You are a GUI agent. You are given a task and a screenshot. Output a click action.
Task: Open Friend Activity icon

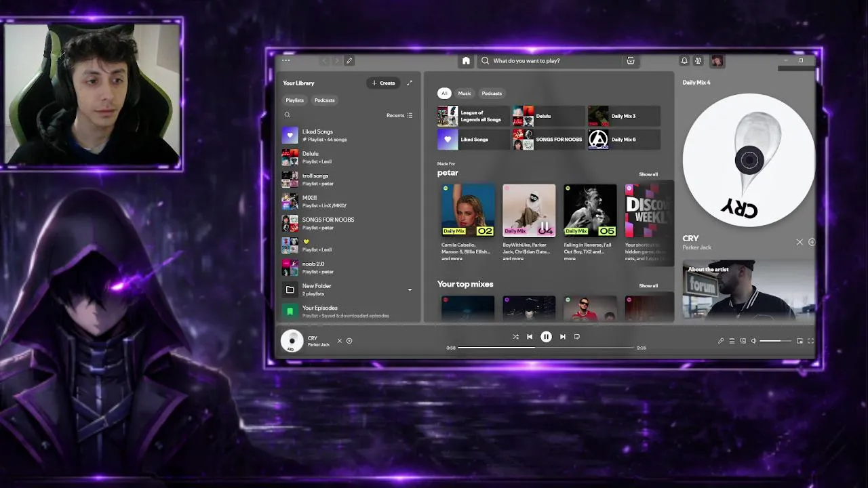tap(698, 60)
